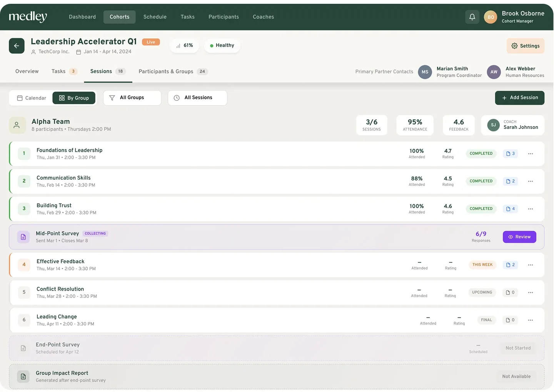The image size is (554, 392).
Task: Click the Mid-Point Survey document icon
Action: (x=23, y=237)
